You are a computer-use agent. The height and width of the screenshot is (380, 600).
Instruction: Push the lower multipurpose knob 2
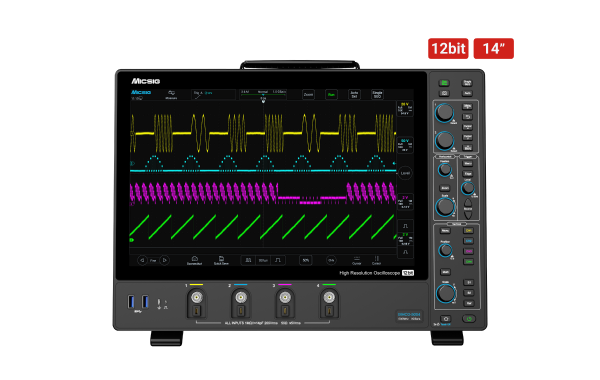[444, 141]
